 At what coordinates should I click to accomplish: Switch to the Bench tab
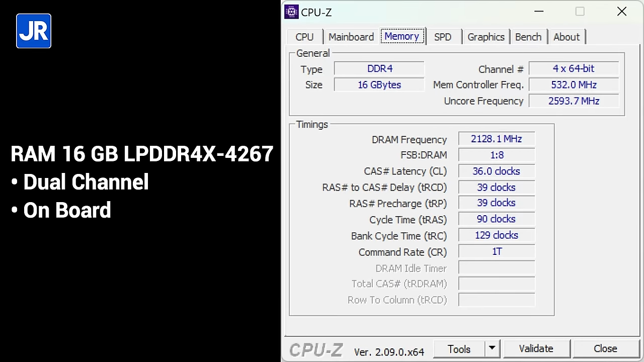528,37
